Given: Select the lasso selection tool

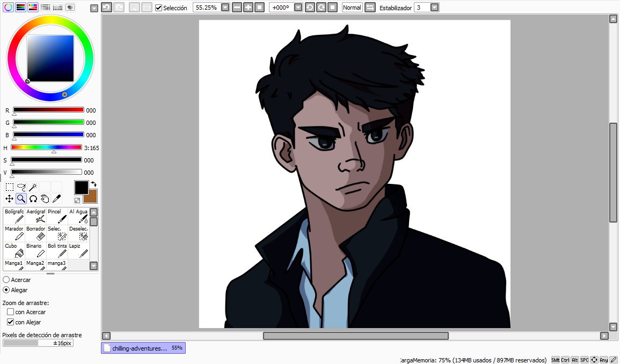Looking at the screenshot, I should (21, 187).
